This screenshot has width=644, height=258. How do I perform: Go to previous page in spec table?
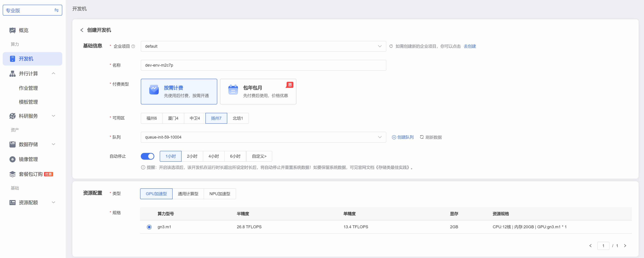click(x=591, y=246)
